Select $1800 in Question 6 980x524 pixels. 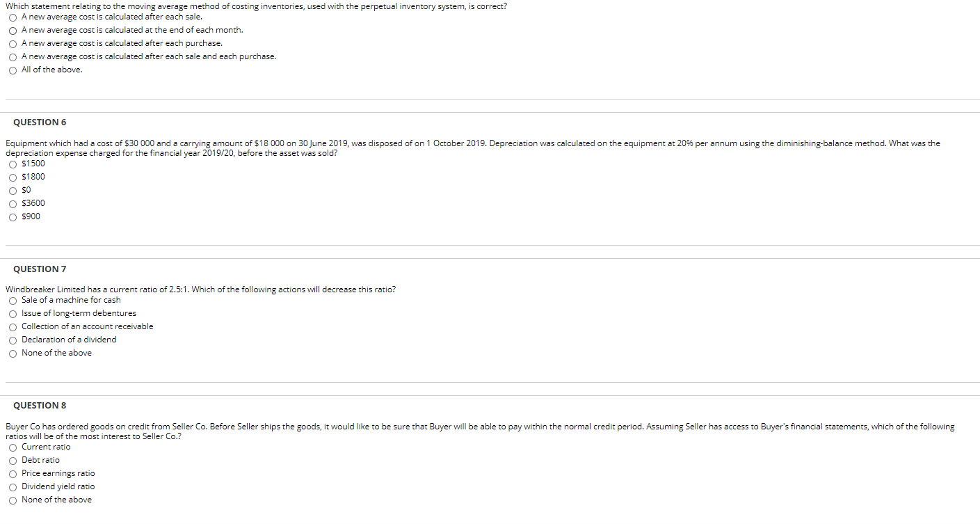coord(13,177)
